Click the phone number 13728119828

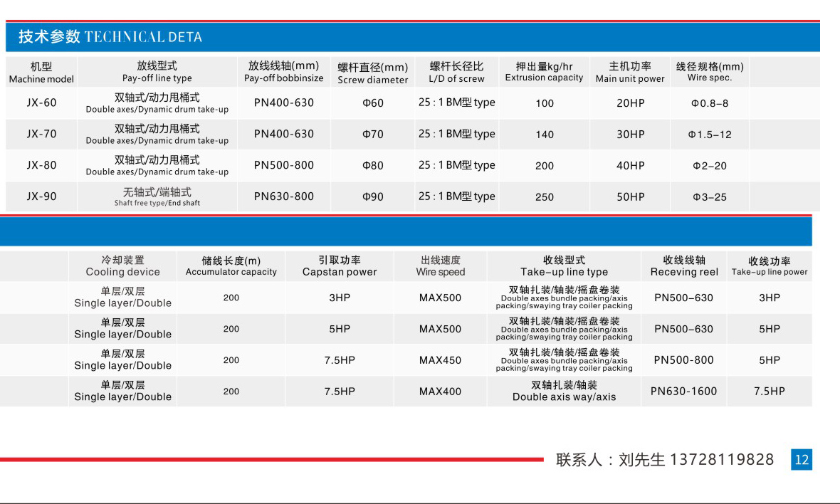pyautogui.click(x=722, y=460)
